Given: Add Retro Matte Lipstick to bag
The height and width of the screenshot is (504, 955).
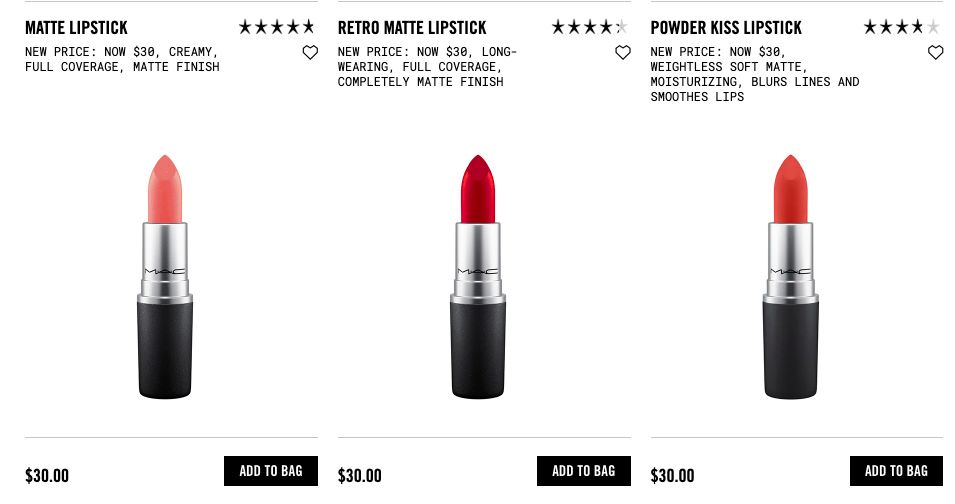Looking at the screenshot, I should tap(583, 471).
